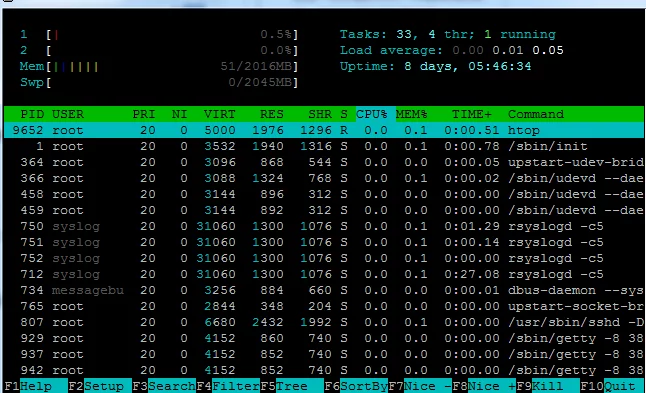This screenshot has height=393, width=646.
Task: Open F1 Help in the function bar
Action: point(36,386)
